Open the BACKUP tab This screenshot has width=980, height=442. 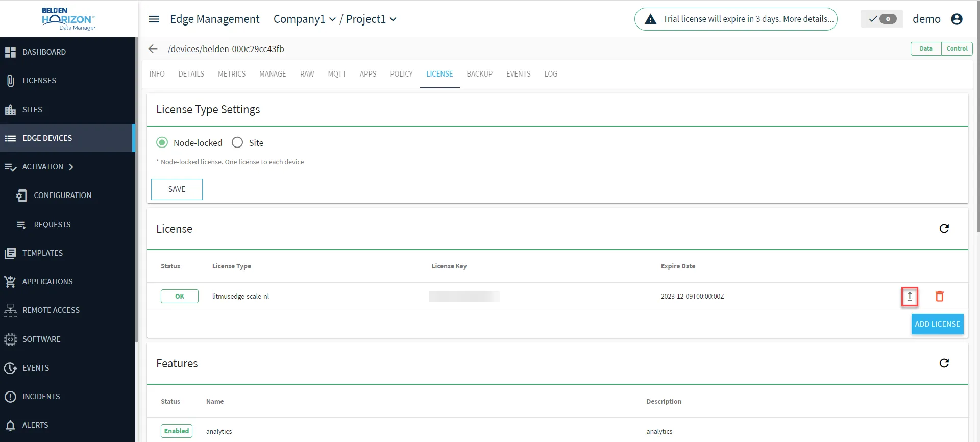479,74
